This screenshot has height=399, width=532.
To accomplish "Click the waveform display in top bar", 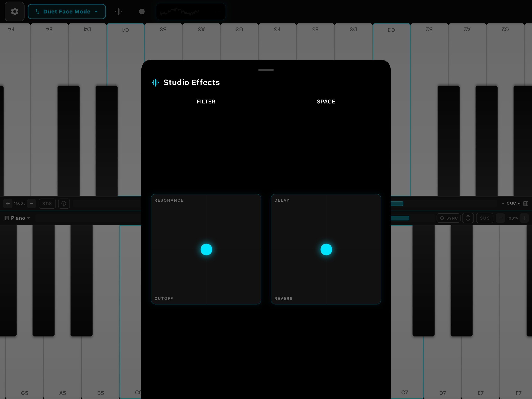I will 191,11.
